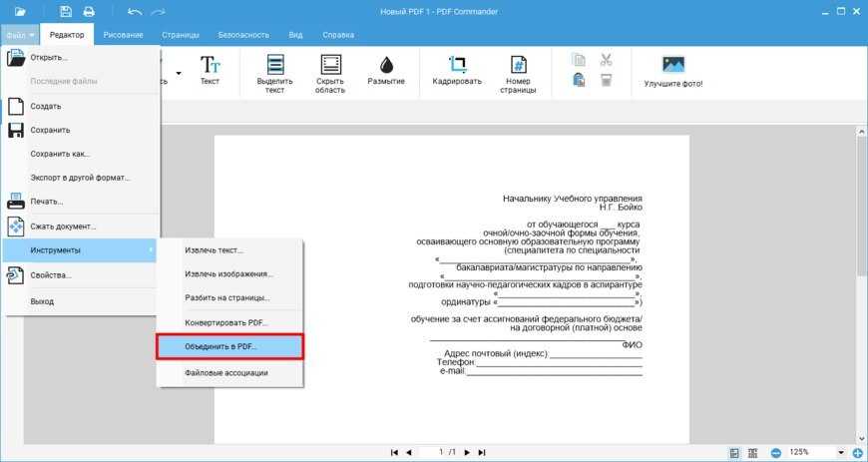Open the Файл dropdown menu

pyautogui.click(x=20, y=35)
